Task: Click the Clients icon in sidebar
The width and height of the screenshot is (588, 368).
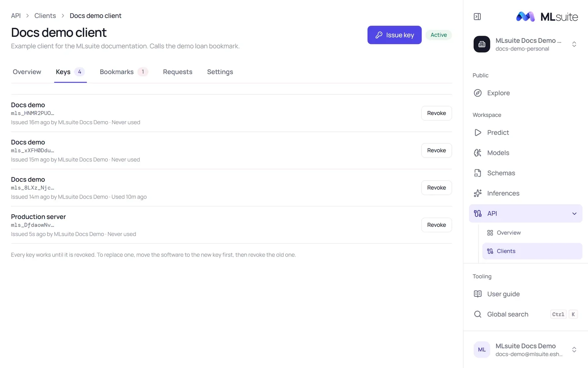Action: [490, 251]
